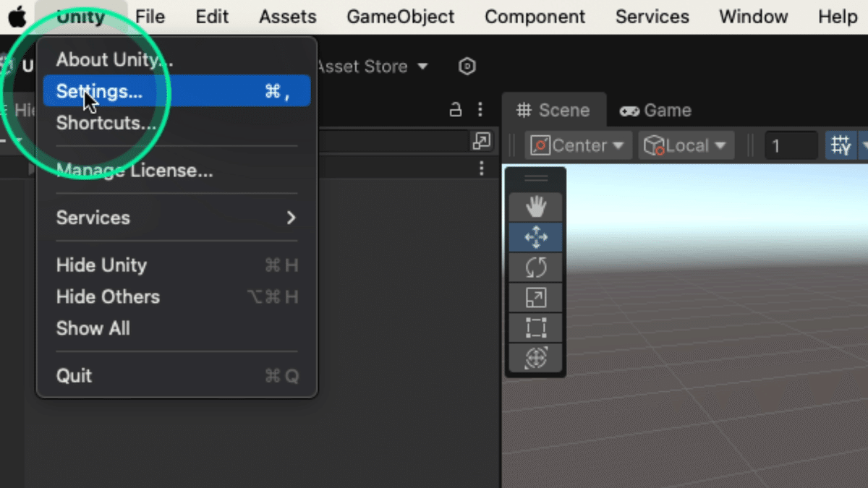Screen dimensions: 868x488
Task: Select the Rect tool
Action: (535, 328)
